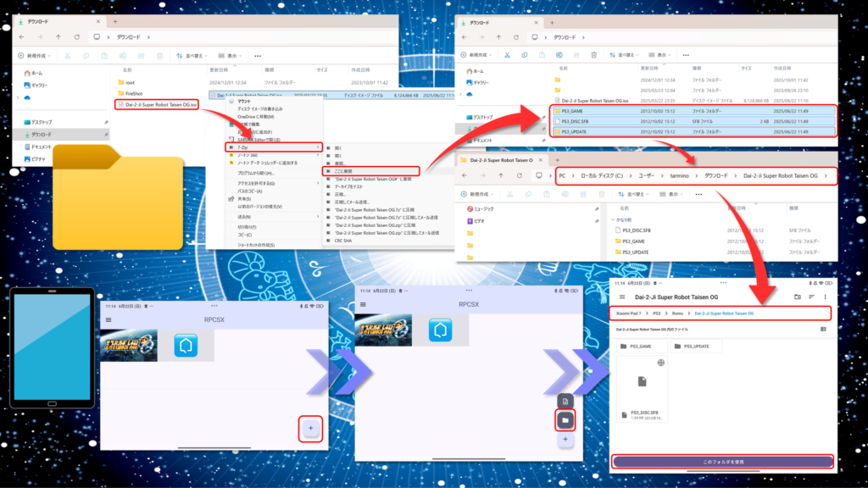
Task: Open the 並べ替え dropdown in the Dai-2-Ji Explorer window
Action: click(632, 195)
